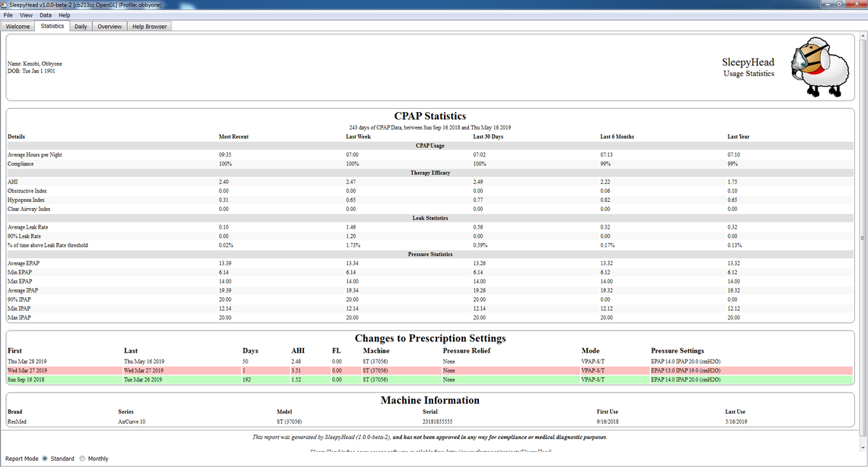The width and height of the screenshot is (868, 467).
Task: Click the '% of time above Leak Rate threshold' label
Action: 48,245
